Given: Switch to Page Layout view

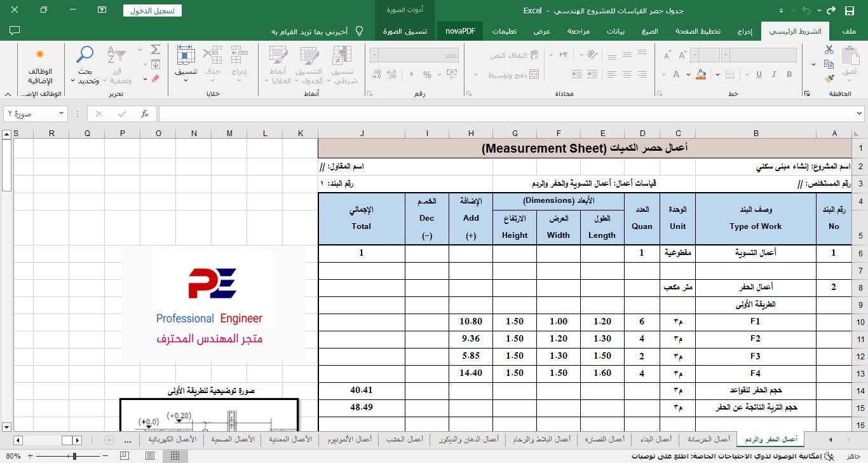Looking at the screenshot, I should (151, 456).
